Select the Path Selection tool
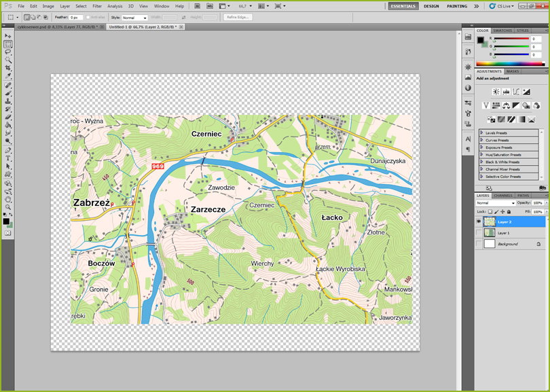Screen dimensions: 550x392 (x=7, y=166)
